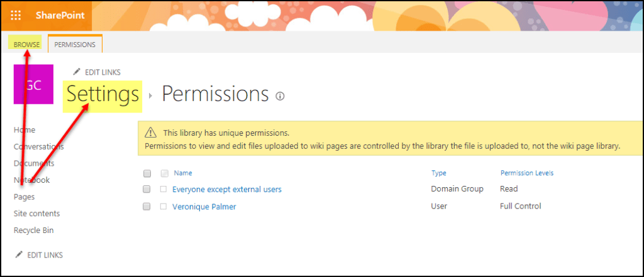
Task: Click the info icon beside Permissions heading
Action: coord(280,96)
